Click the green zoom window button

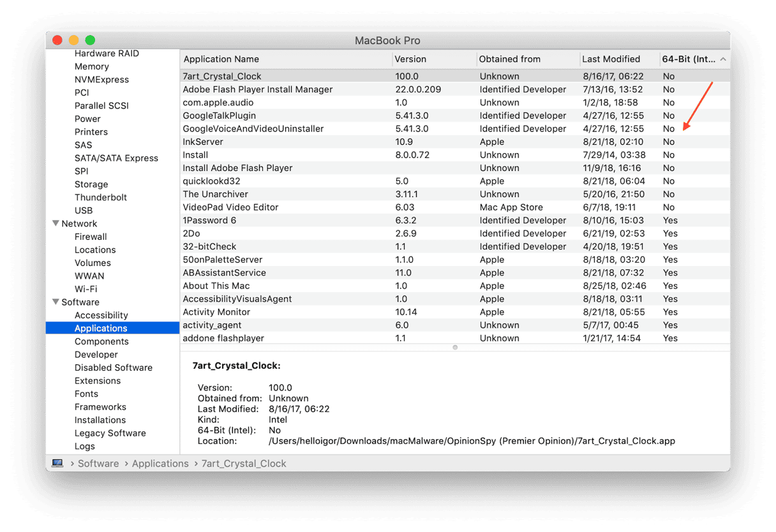(x=90, y=40)
